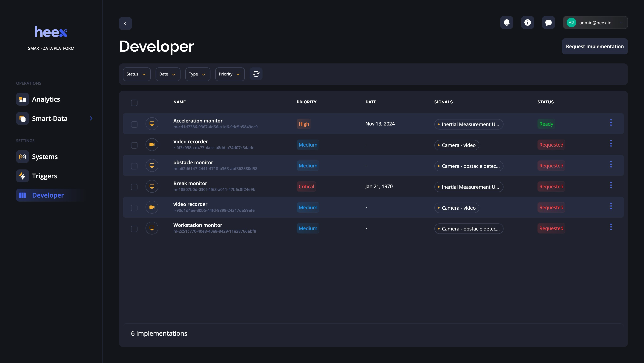Go back with the left arrow button
Screen dimensions: 644x363
[x=125, y=23]
